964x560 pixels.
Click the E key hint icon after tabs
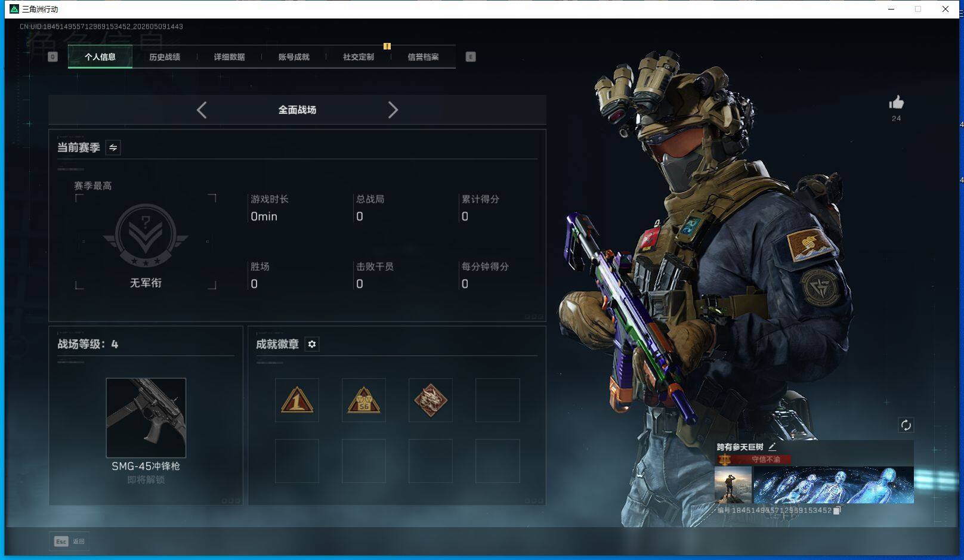click(471, 57)
